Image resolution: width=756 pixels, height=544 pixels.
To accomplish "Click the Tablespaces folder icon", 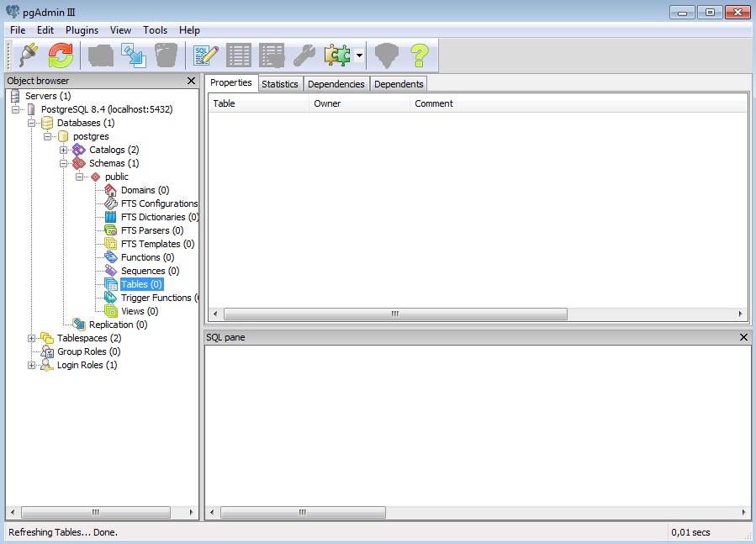I will [47, 338].
